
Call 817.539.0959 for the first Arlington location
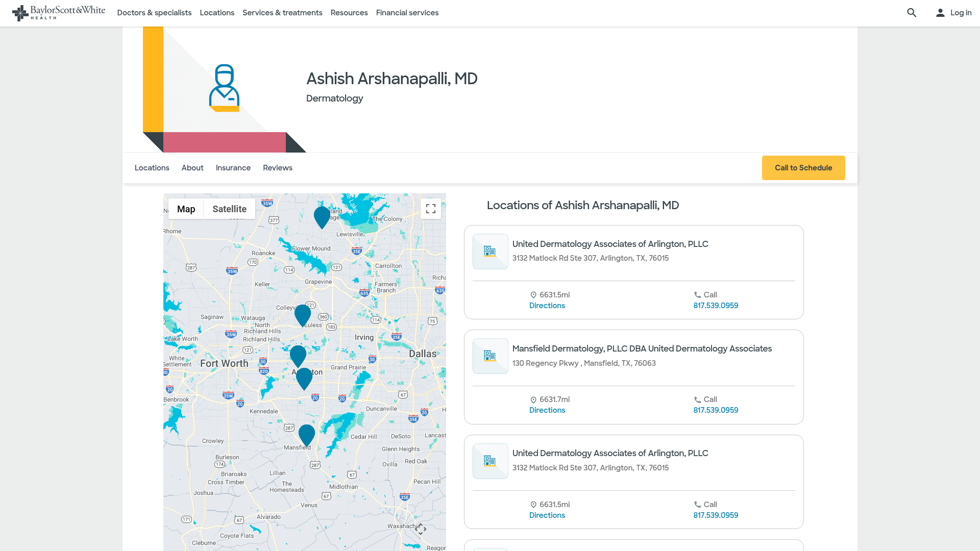click(x=715, y=306)
